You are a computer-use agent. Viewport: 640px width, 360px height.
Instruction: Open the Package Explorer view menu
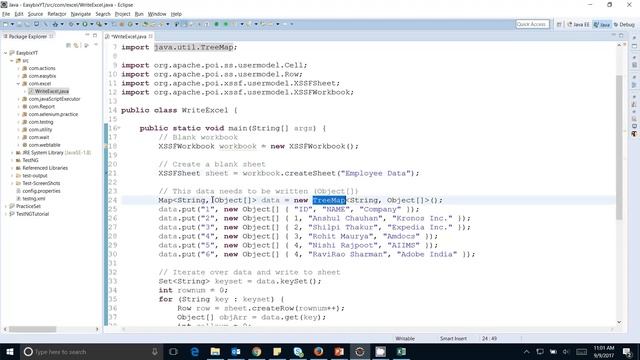point(96,45)
